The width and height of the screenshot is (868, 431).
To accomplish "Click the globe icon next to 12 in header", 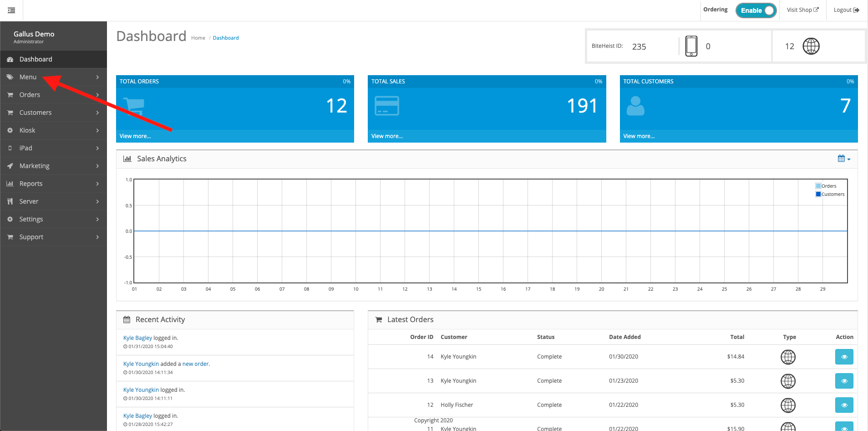I will [811, 46].
